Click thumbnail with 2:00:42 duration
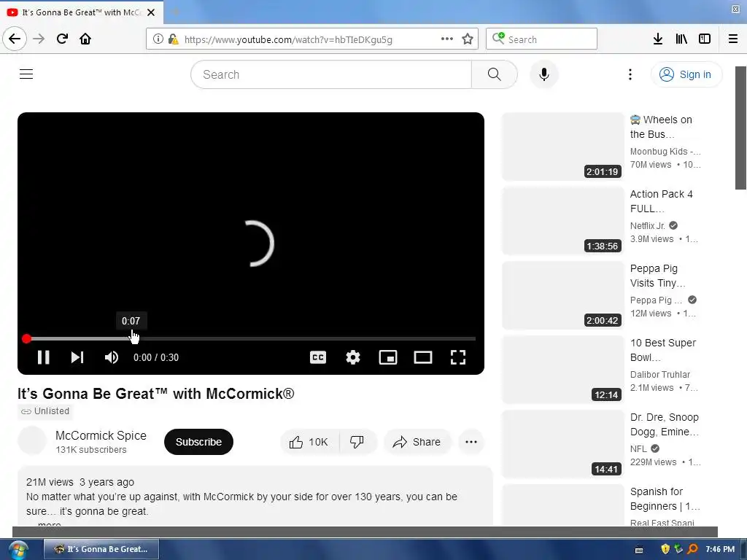Image resolution: width=747 pixels, height=560 pixels. pyautogui.click(x=562, y=295)
